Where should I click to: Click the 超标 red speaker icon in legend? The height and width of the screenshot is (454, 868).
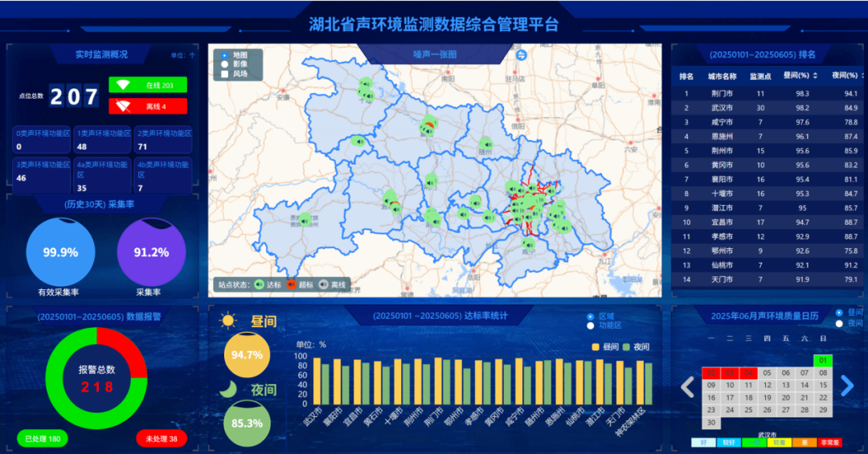291,284
